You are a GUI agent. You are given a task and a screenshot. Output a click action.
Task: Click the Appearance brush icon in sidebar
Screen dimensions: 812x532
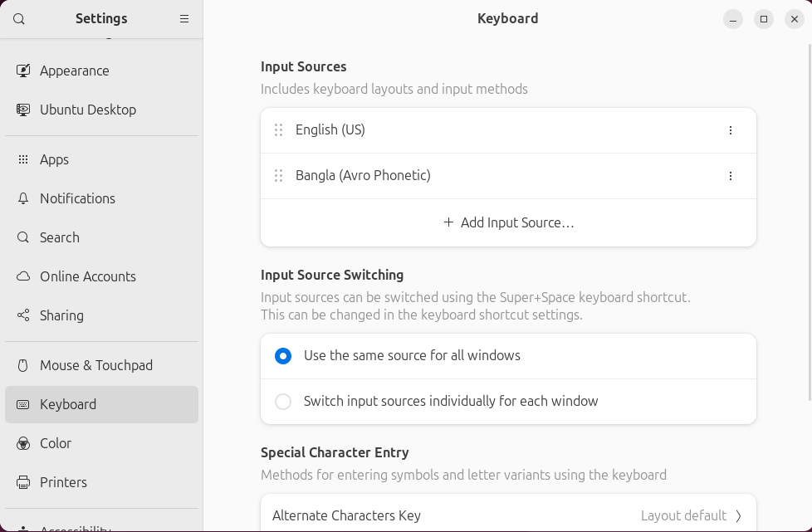(23, 71)
